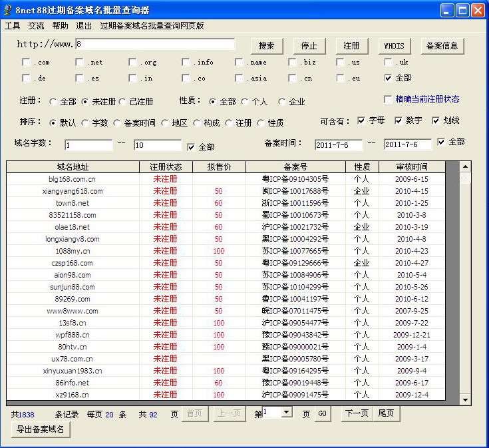
Task: Open the 工具 menu
Action: click(x=12, y=26)
